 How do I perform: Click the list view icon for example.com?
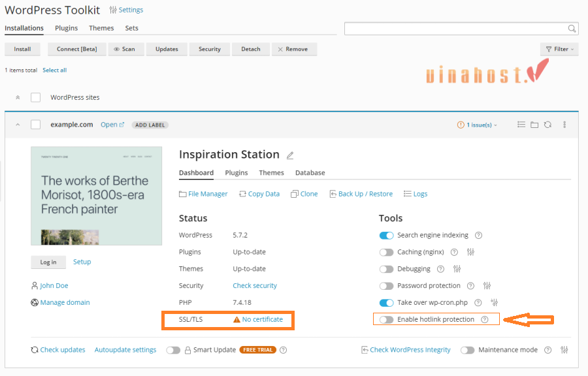coord(521,125)
